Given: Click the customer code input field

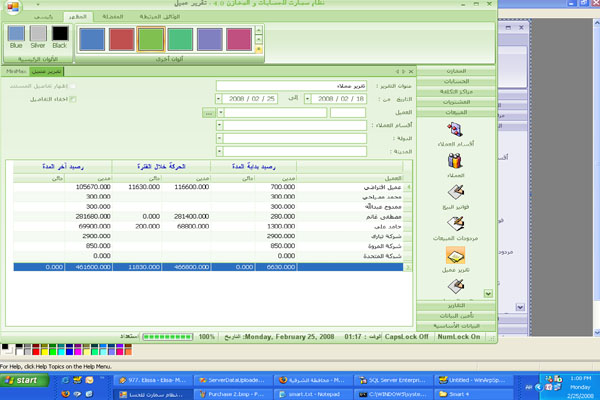Looking at the screenshot, I should [x=348, y=113].
